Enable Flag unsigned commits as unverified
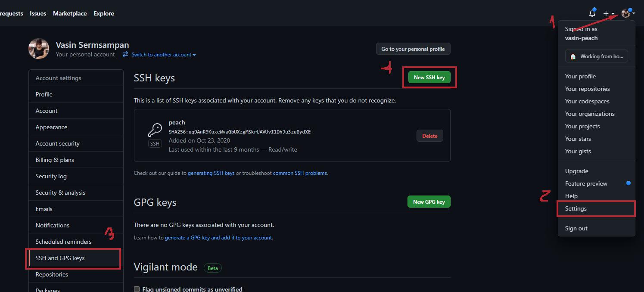The width and height of the screenshot is (644, 292). click(x=137, y=289)
